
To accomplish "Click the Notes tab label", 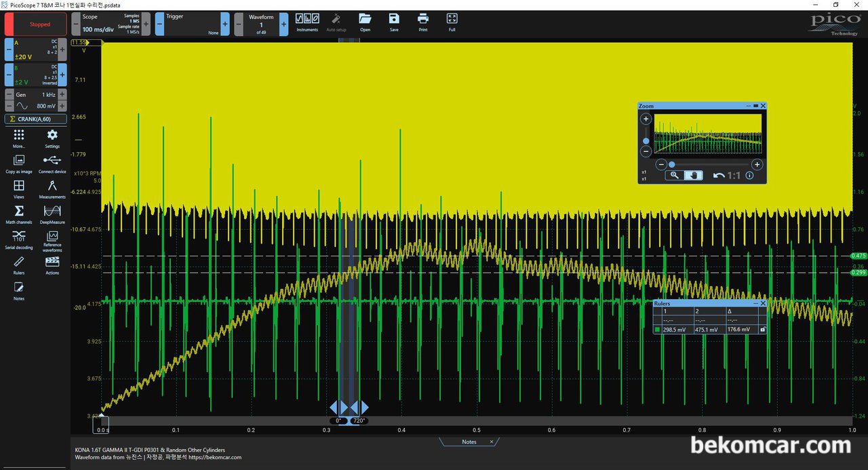I will (469, 442).
